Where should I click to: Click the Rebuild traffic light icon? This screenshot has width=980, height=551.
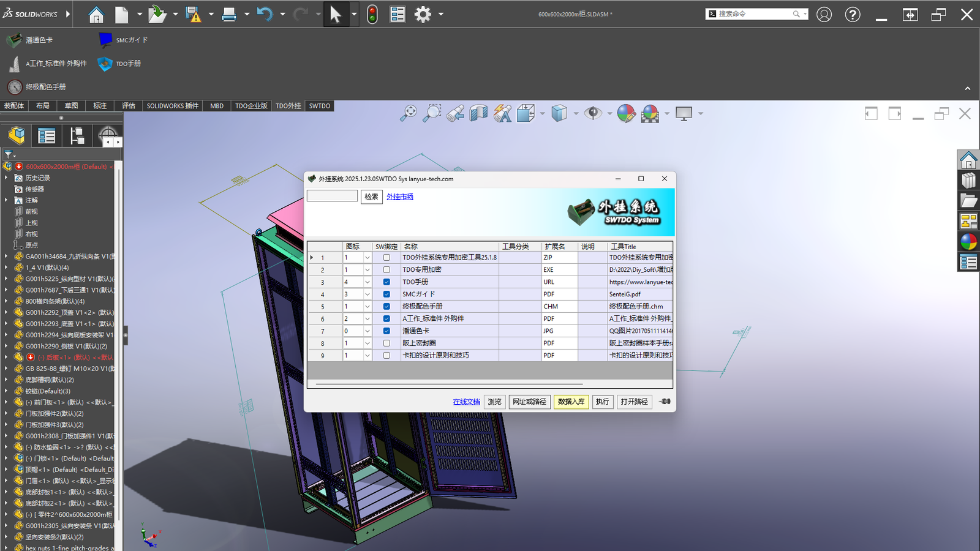[x=372, y=14]
